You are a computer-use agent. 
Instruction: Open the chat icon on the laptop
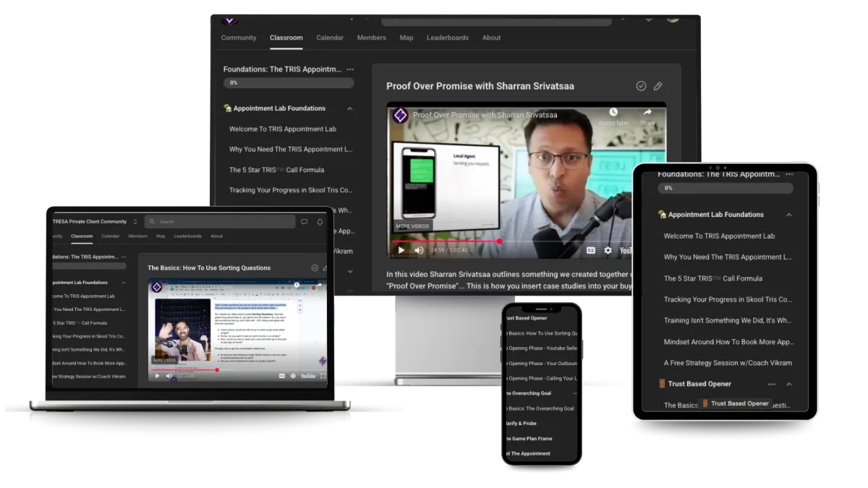pos(305,222)
